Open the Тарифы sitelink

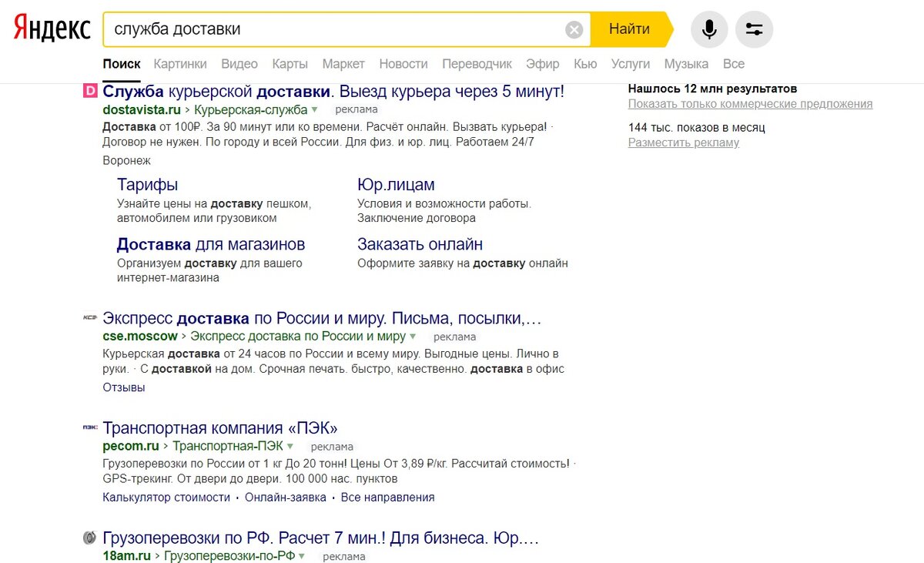point(147,185)
